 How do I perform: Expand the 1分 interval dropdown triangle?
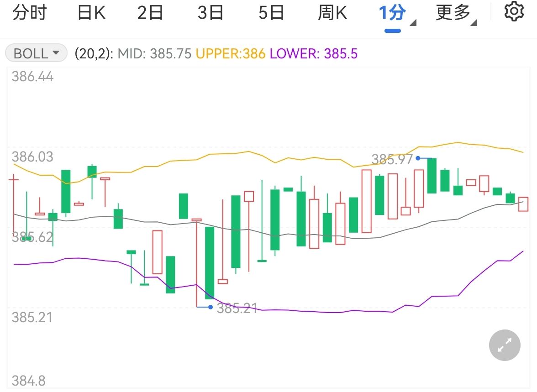coord(413,23)
